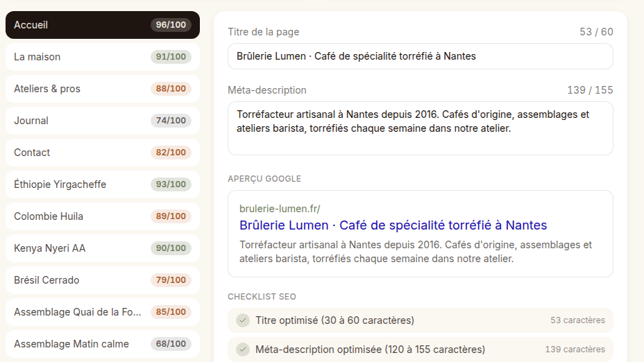Click the CHECKLIST SEO heading

(262, 297)
